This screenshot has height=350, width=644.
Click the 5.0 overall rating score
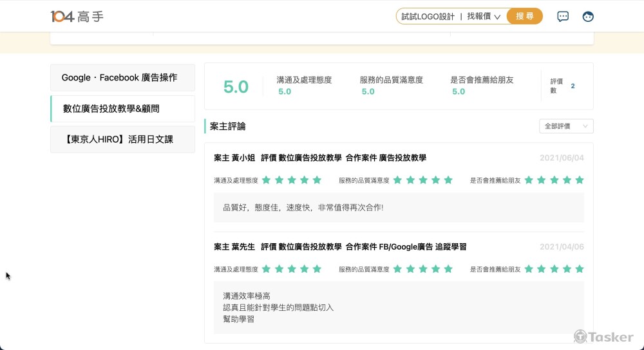pos(236,87)
